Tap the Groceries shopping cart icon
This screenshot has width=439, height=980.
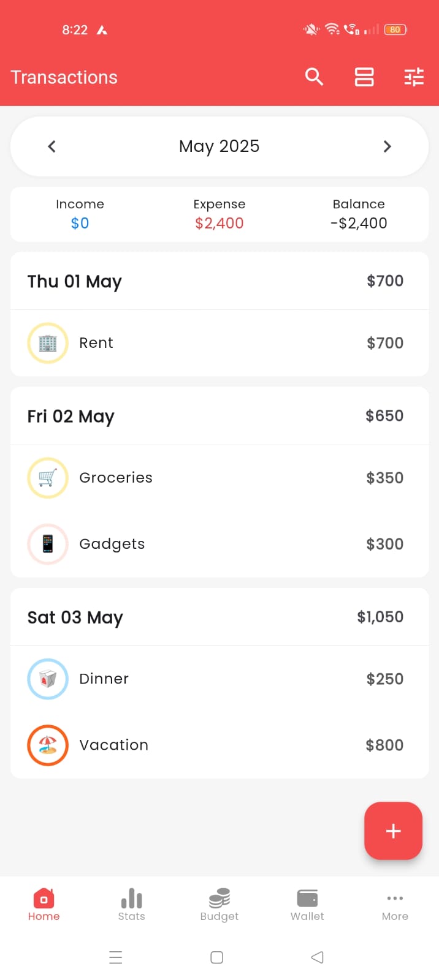click(47, 478)
